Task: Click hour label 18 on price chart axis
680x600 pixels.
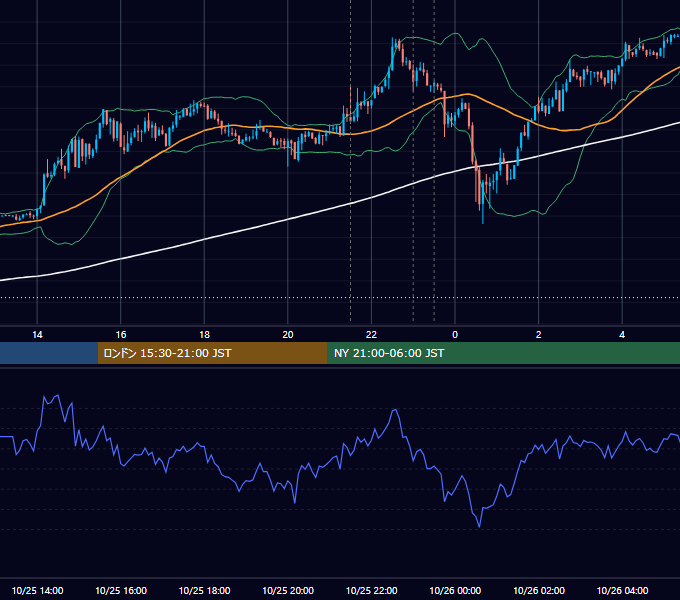Action: coord(204,335)
